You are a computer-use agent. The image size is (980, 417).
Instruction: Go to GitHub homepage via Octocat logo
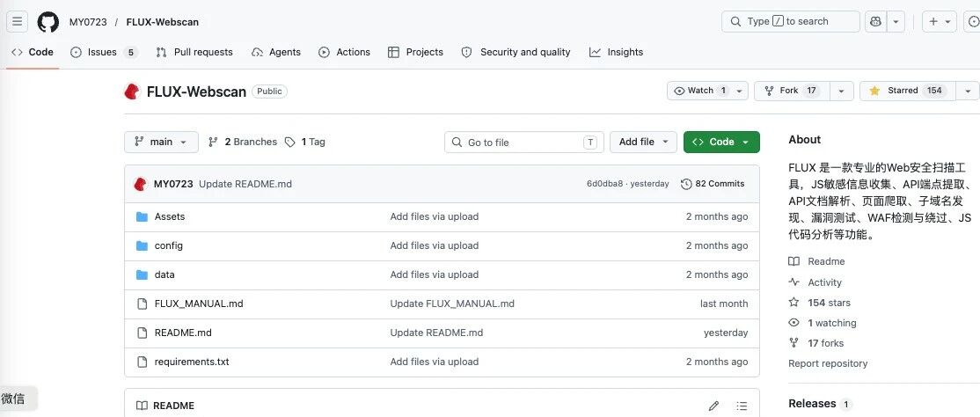[x=48, y=22]
